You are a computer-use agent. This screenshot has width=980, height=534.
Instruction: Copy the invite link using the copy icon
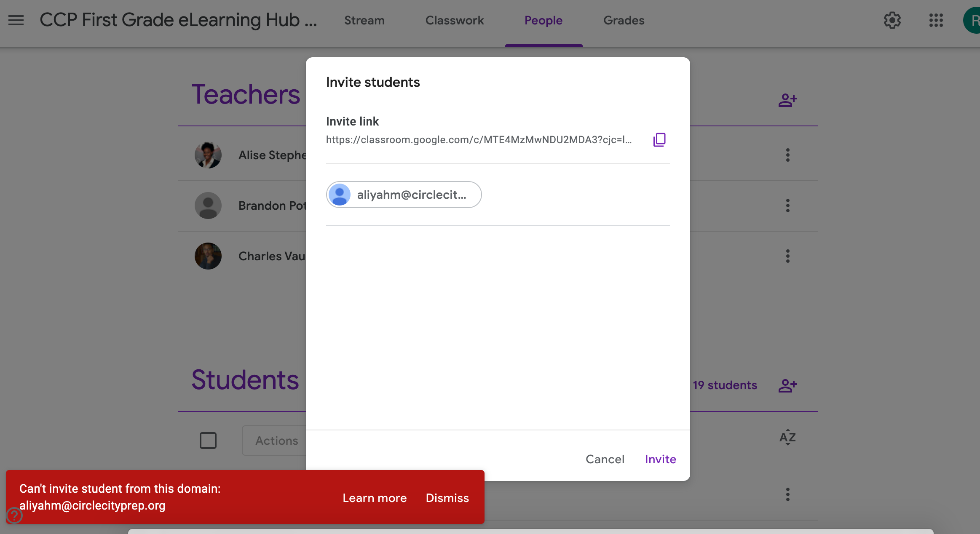click(659, 140)
